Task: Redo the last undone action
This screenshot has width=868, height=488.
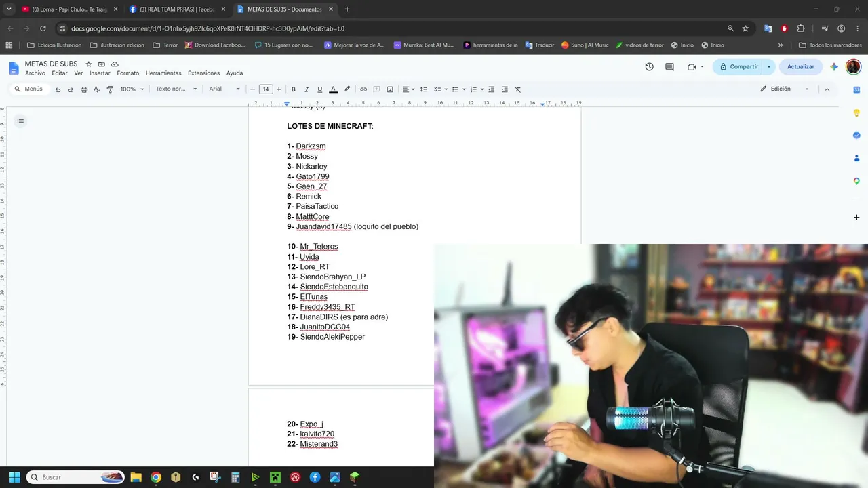Action: [x=71, y=89]
